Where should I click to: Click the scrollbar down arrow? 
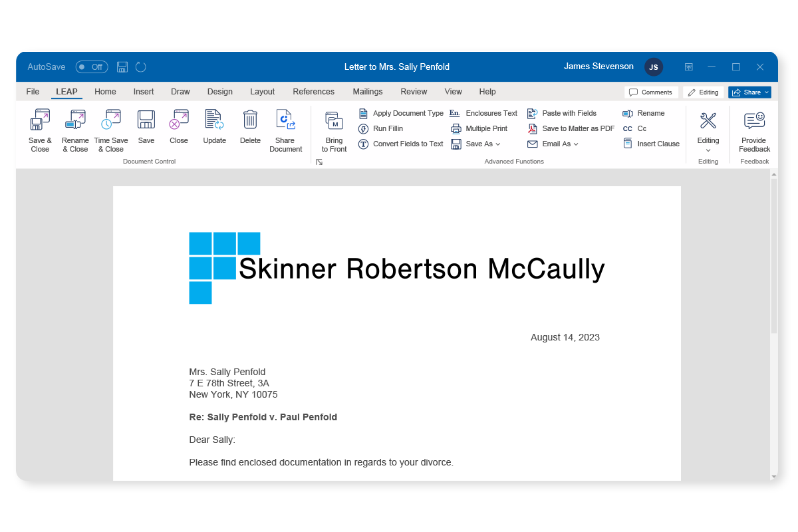[x=773, y=476]
